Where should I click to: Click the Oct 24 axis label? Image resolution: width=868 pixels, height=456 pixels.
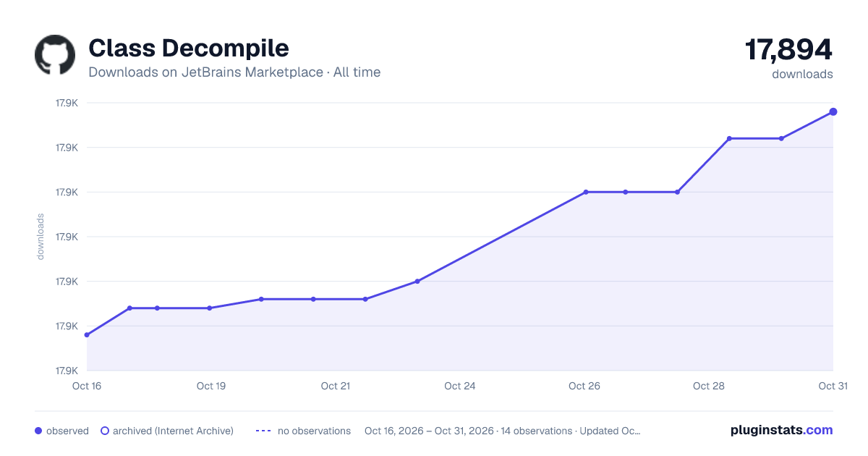pos(460,386)
